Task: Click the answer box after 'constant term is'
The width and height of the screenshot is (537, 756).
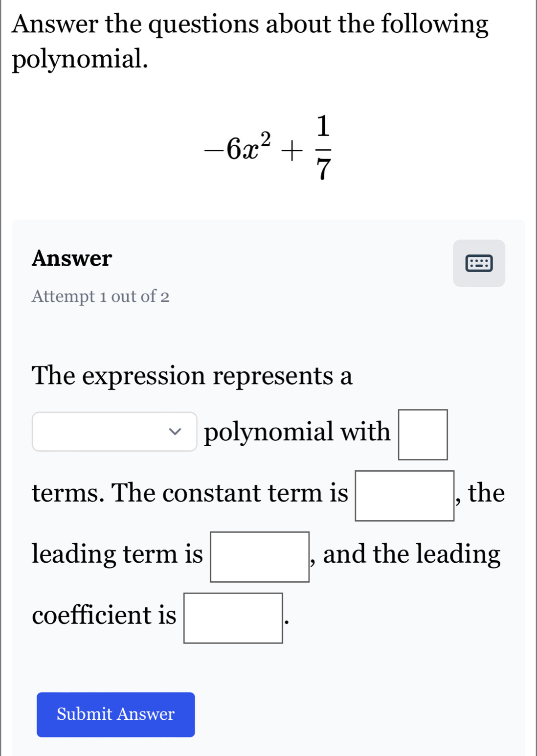Action: 404,496
